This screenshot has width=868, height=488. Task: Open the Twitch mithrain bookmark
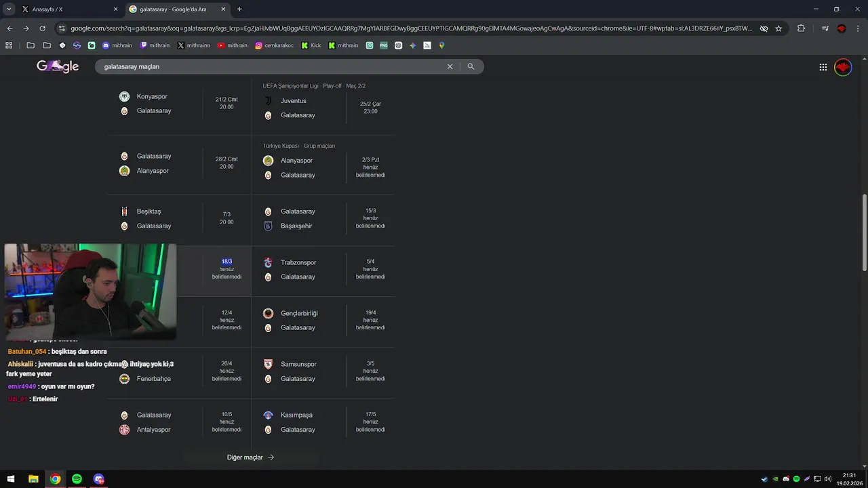155,45
